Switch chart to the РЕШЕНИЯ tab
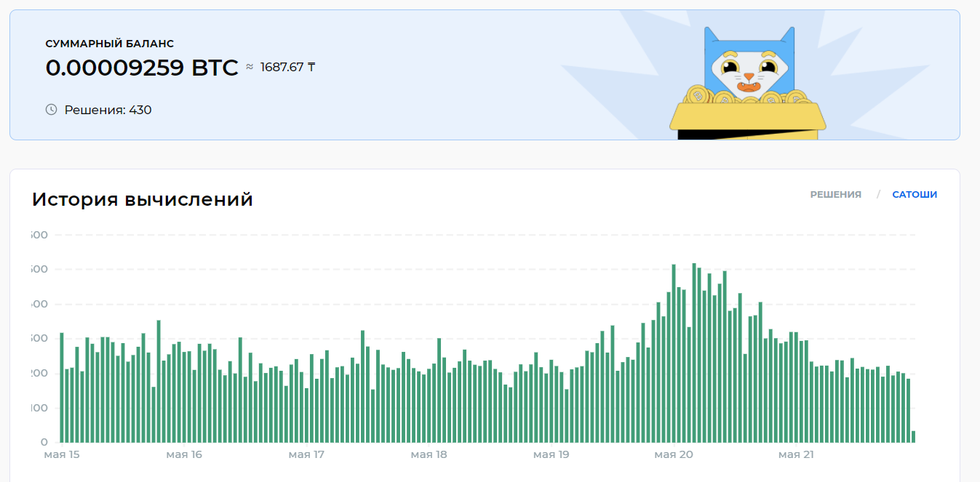 tap(835, 195)
